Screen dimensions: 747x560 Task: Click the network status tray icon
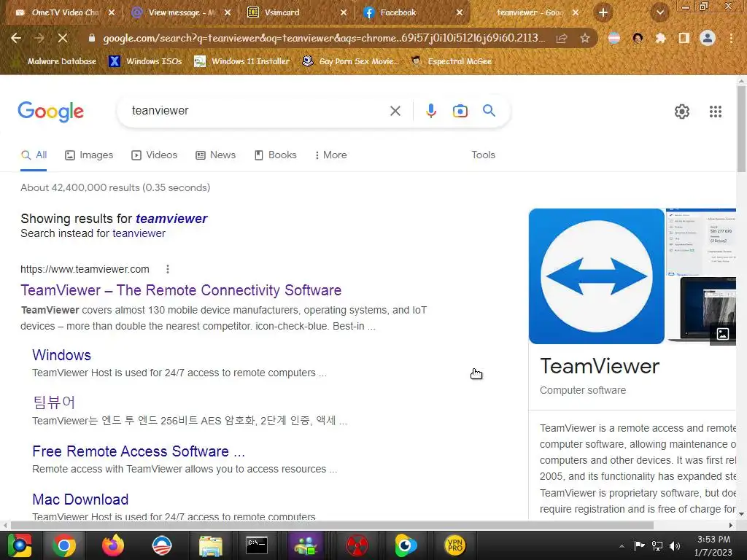[657, 545]
